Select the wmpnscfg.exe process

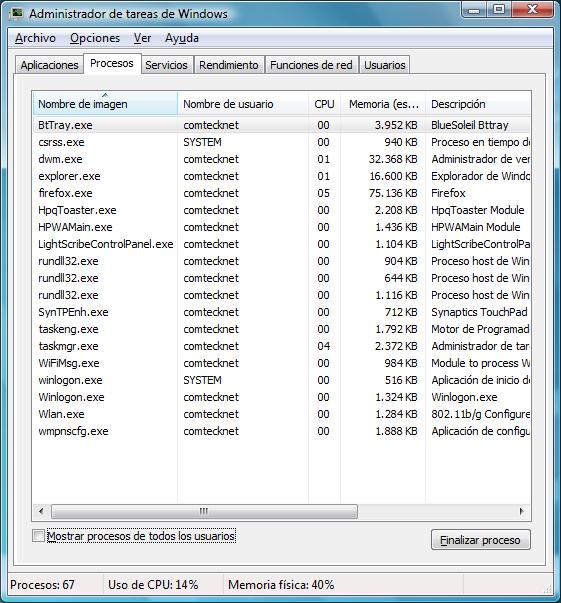pos(281,431)
